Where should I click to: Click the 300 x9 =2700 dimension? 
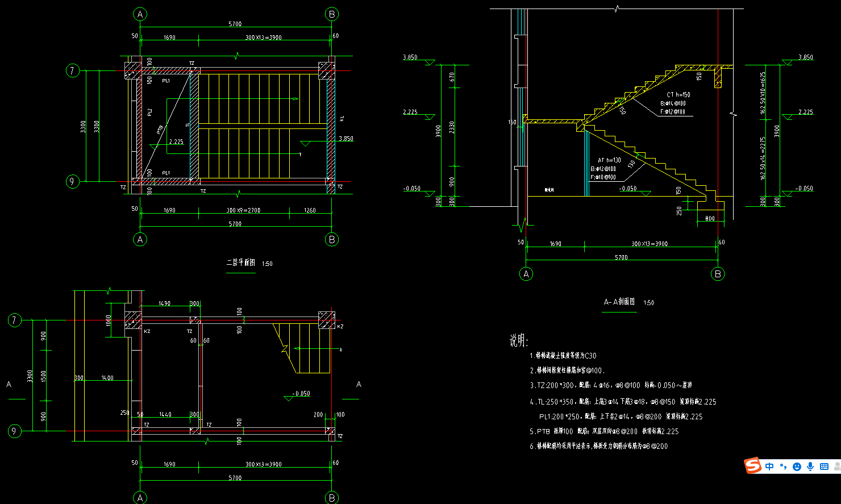pos(243,210)
